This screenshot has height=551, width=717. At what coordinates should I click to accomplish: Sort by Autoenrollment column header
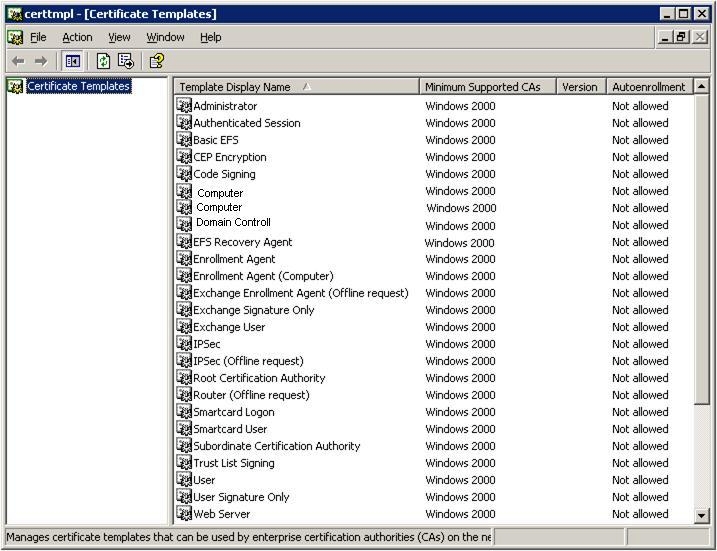(x=649, y=87)
